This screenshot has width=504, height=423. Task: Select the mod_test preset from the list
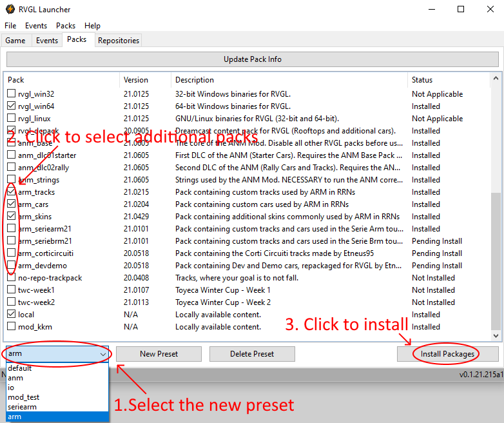point(57,397)
